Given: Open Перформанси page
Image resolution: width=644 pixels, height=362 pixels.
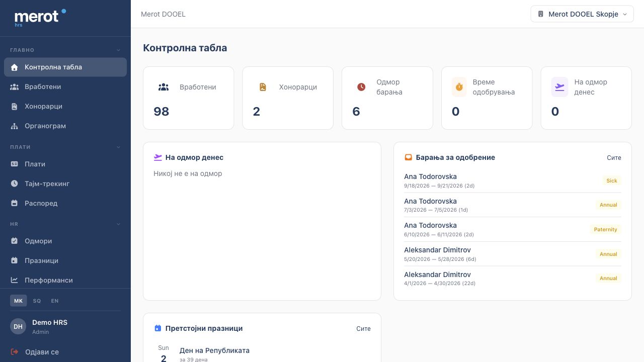Looking at the screenshot, I should [65, 280].
